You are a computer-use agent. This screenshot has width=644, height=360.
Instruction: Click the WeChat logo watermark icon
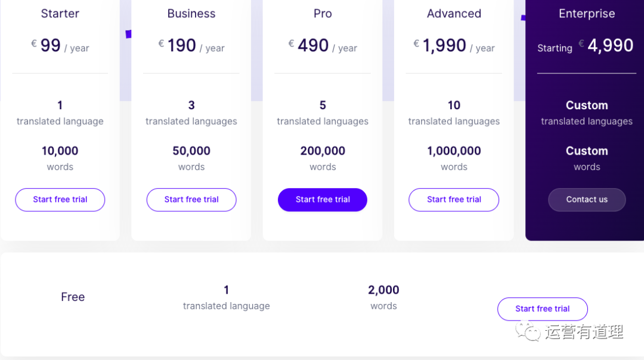click(528, 331)
